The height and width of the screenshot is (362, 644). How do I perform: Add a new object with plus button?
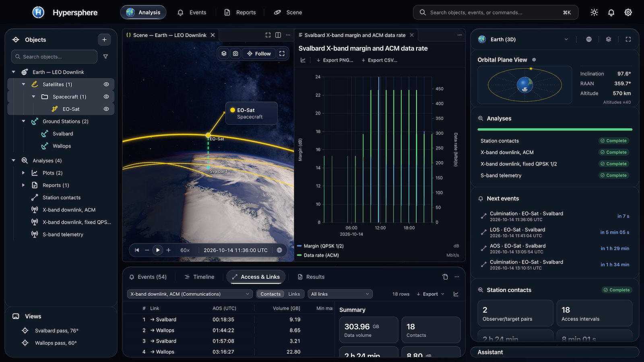click(x=104, y=39)
